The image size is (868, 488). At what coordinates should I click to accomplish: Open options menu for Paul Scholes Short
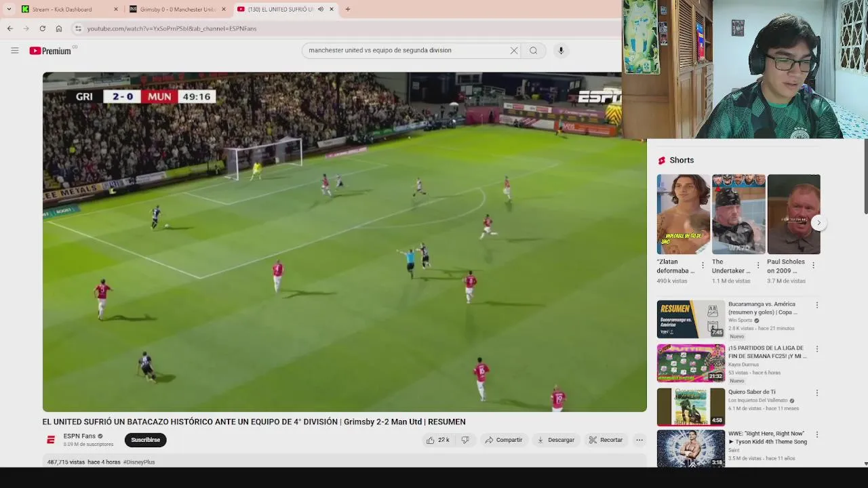(x=813, y=265)
